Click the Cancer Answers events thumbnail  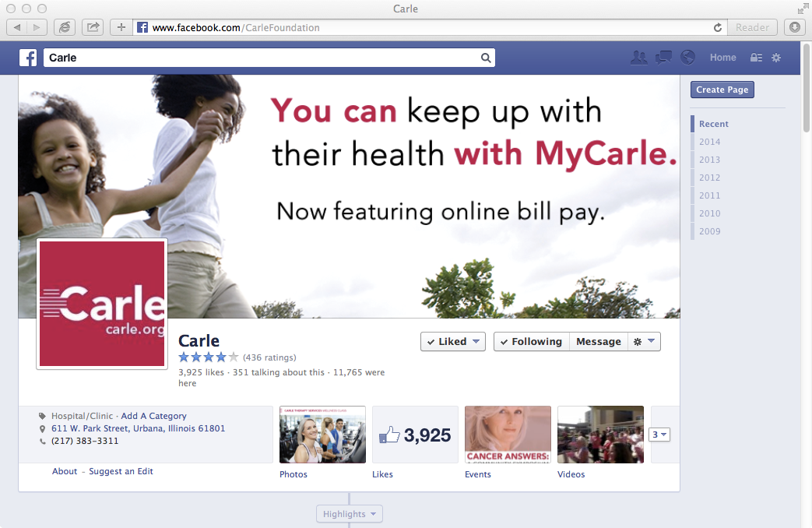coord(508,435)
